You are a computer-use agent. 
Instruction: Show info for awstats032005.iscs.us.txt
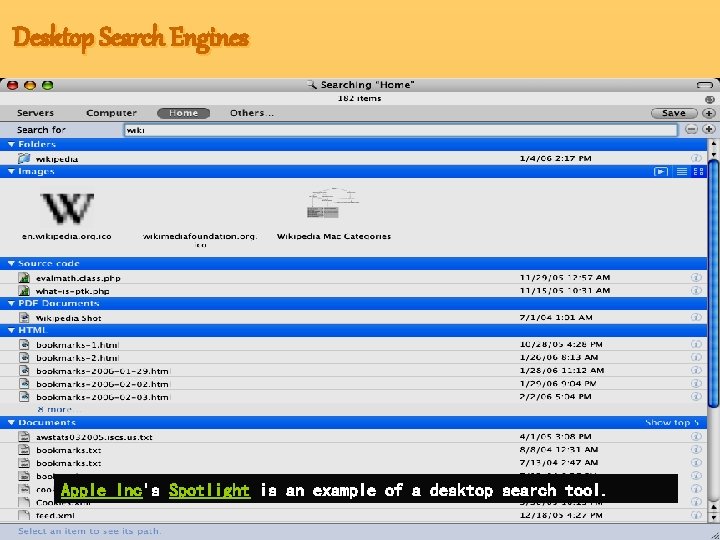point(696,436)
